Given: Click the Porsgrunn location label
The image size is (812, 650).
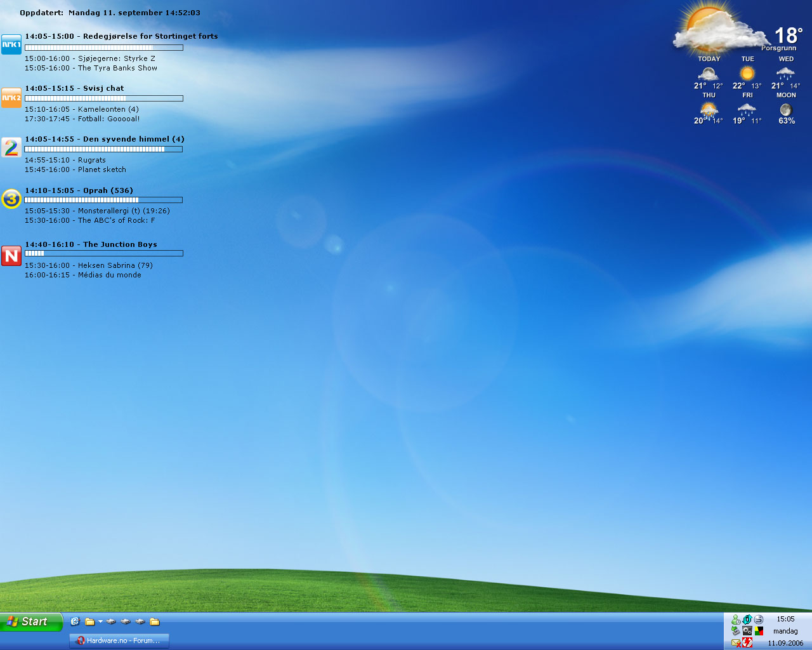Looking at the screenshot, I should coord(778,48).
